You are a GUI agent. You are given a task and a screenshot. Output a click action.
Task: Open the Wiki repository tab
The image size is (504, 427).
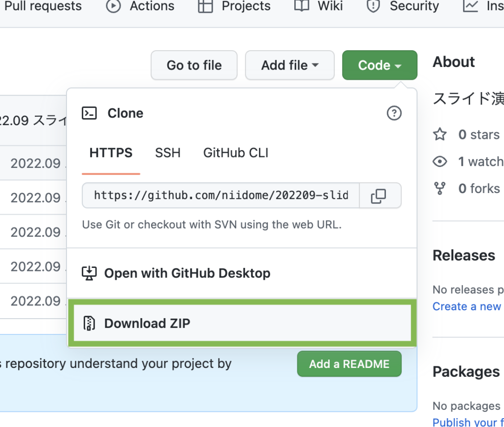tap(319, 6)
